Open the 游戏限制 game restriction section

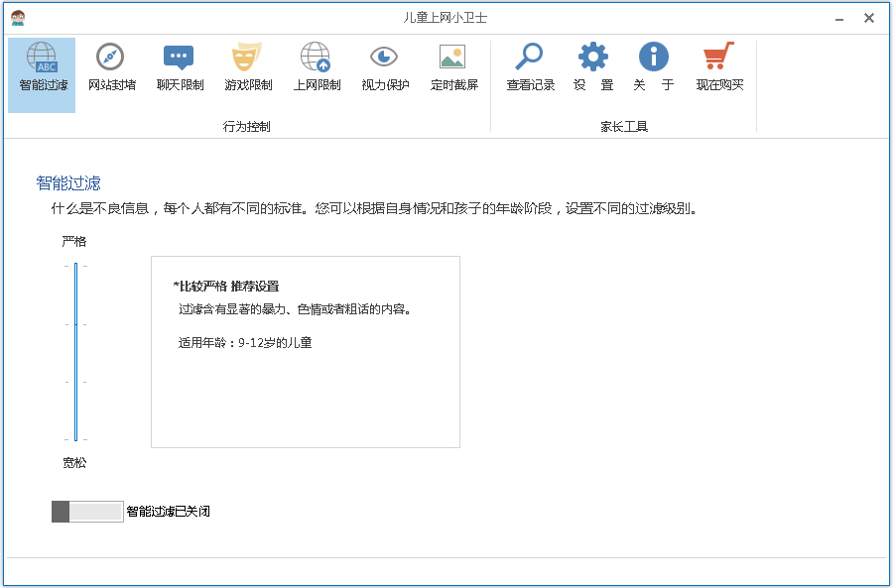[247, 67]
